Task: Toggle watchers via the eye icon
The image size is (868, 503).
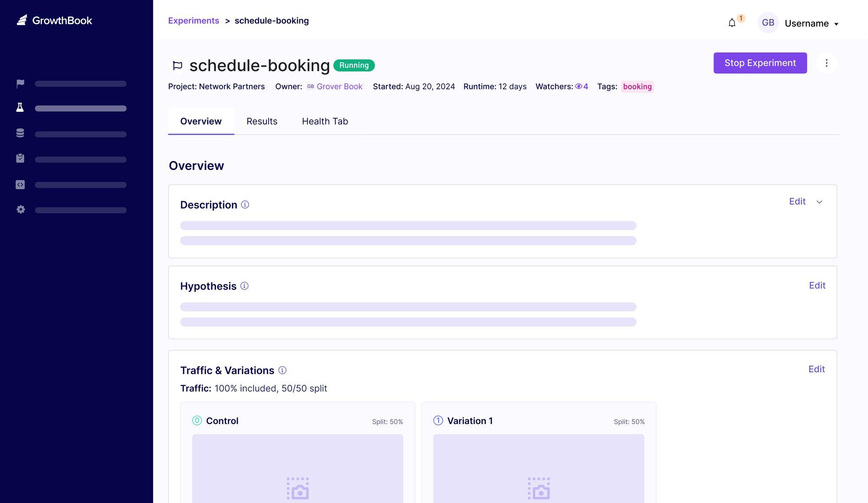Action: pyautogui.click(x=579, y=86)
